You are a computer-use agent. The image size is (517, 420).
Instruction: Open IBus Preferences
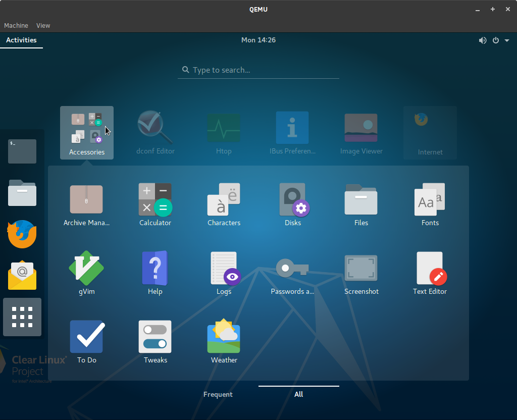(x=292, y=133)
